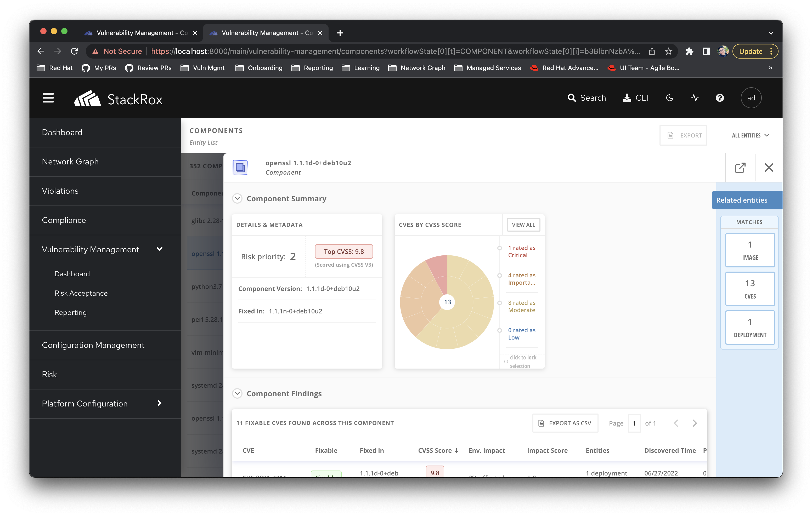
Task: Open the hamburger navigation menu
Action: coord(48,98)
